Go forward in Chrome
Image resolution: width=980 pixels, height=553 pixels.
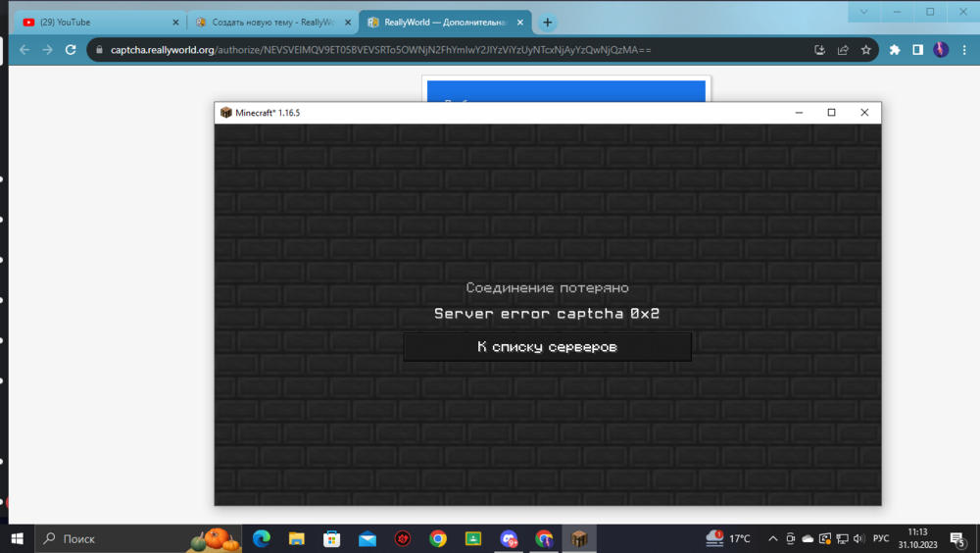(47, 49)
